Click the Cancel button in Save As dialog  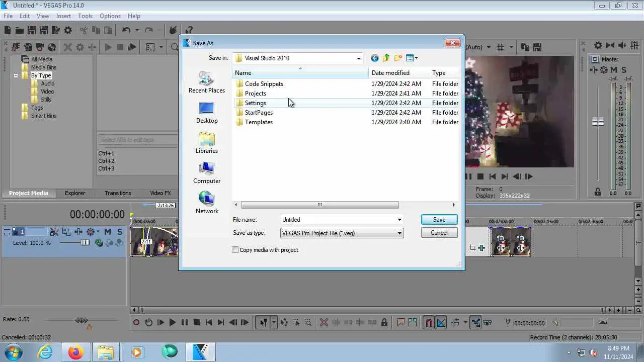[x=439, y=233]
